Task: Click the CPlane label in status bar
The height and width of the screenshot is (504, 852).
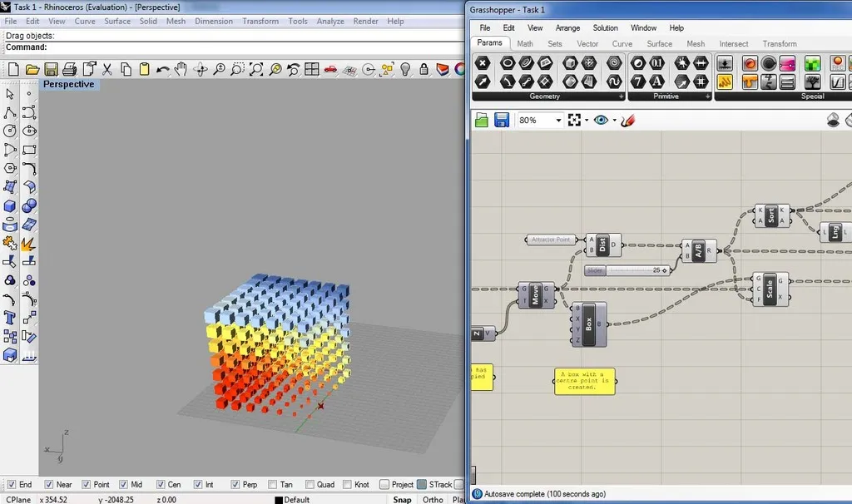Action: pos(18,500)
